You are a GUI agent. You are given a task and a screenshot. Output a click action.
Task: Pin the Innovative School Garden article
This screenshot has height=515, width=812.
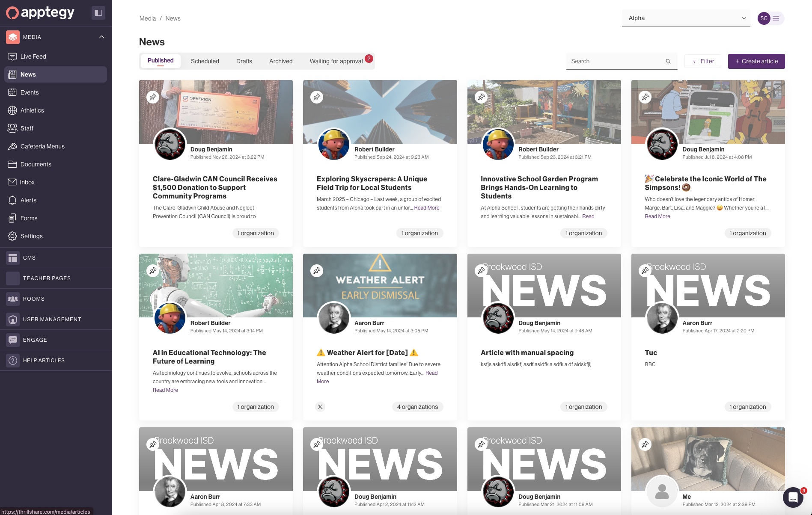[481, 97]
